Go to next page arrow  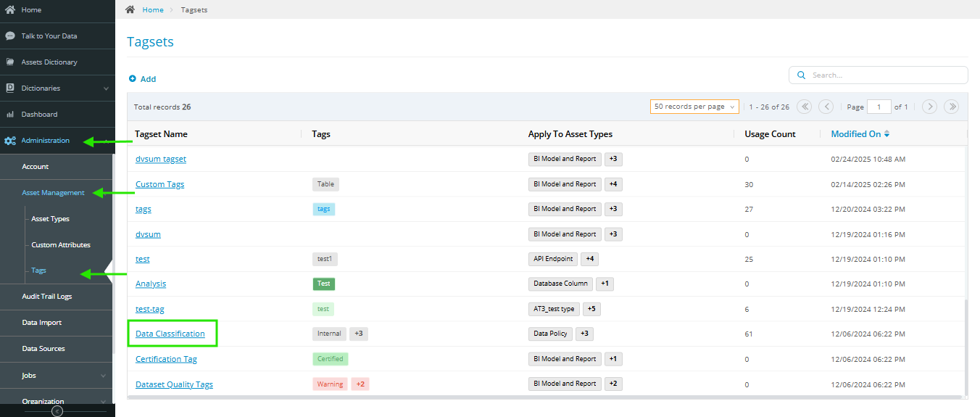coord(929,107)
